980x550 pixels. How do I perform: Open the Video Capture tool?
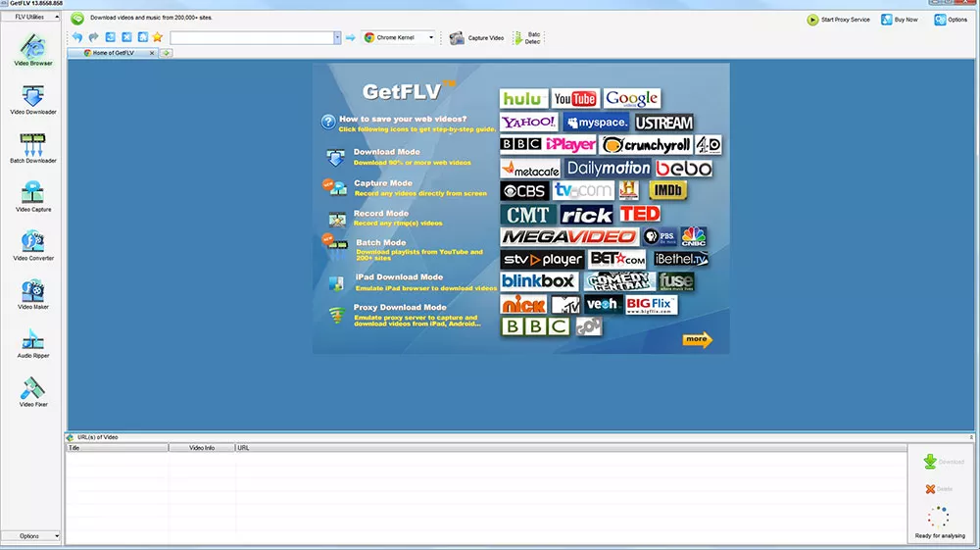click(x=32, y=197)
